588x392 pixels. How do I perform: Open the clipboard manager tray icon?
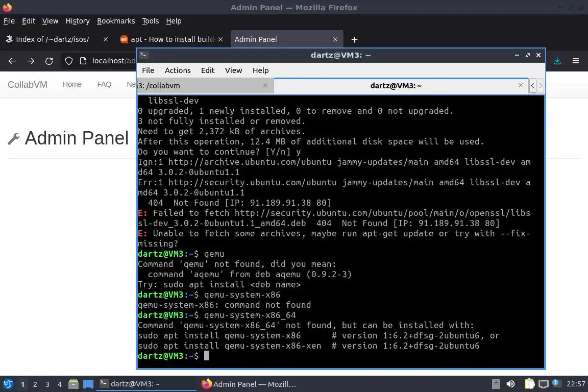(x=529, y=384)
